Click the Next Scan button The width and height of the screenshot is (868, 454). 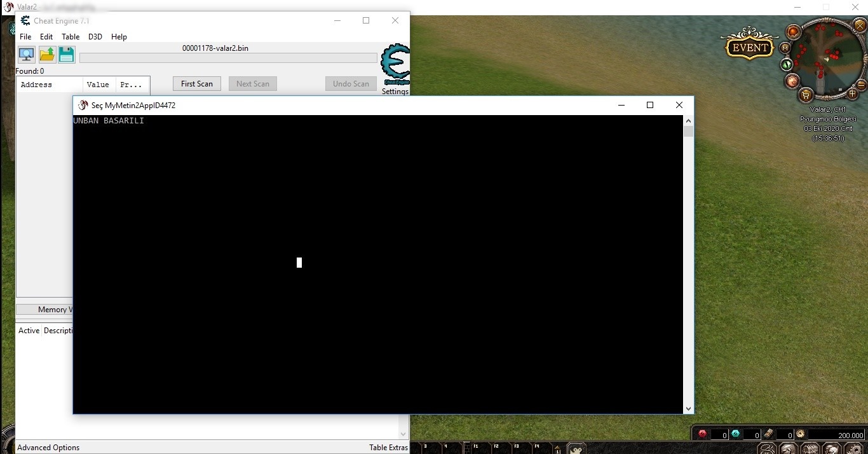click(x=253, y=84)
